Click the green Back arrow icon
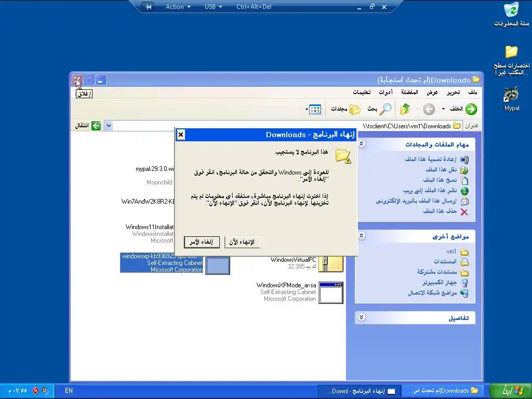Screen dimensions: 532x399 [471, 109]
